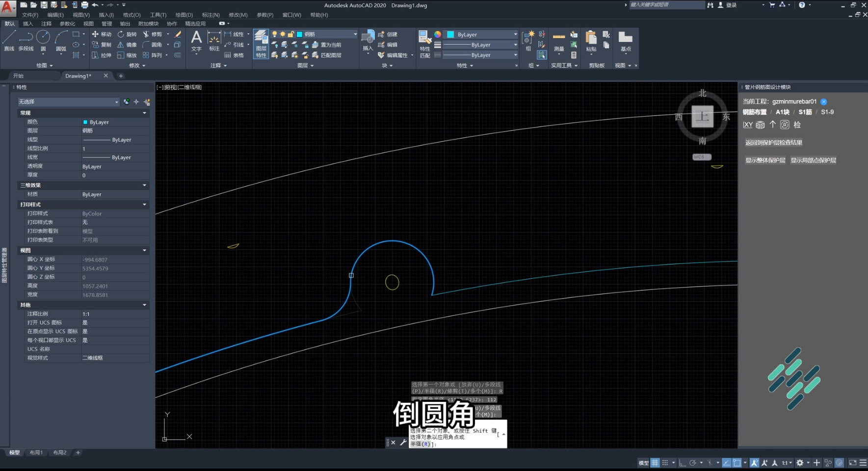868x471 pixels.
Task: Click the 缩放 (Scale) tool
Action: coord(127,55)
